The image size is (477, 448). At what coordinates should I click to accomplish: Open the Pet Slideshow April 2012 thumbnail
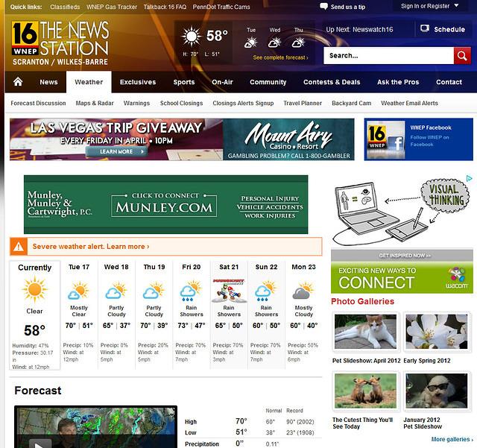click(365, 332)
